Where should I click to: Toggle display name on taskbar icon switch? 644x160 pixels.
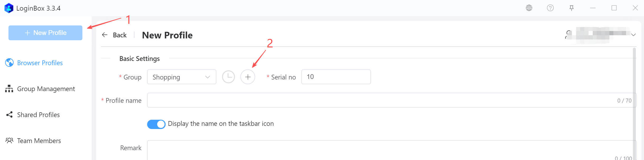pos(156,124)
